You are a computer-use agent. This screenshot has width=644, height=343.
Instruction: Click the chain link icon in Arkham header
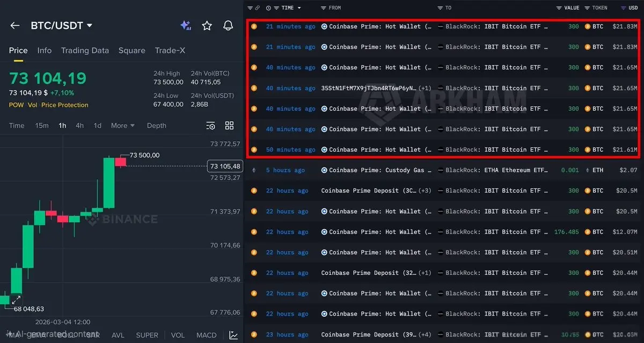[x=258, y=8]
